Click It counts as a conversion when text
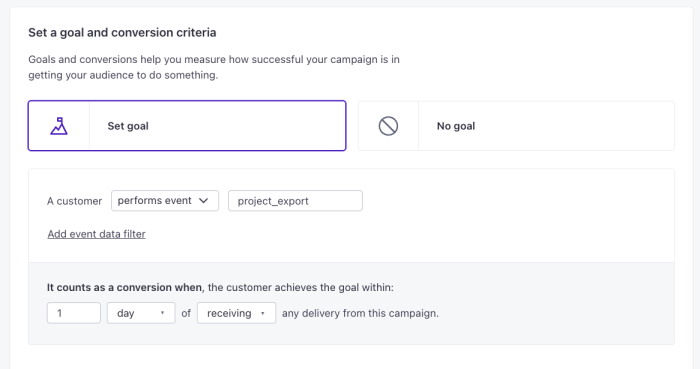This screenshot has height=369, width=700. click(125, 287)
